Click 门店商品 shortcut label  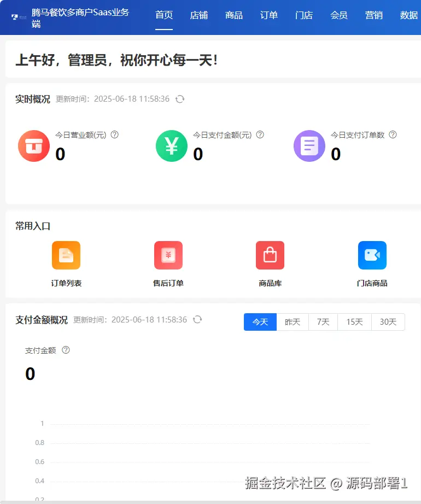[372, 283]
